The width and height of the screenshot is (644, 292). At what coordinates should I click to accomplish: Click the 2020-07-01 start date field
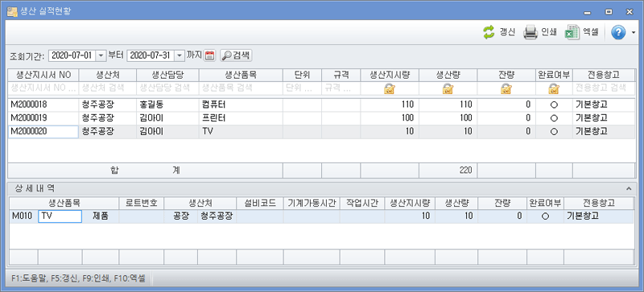72,56
